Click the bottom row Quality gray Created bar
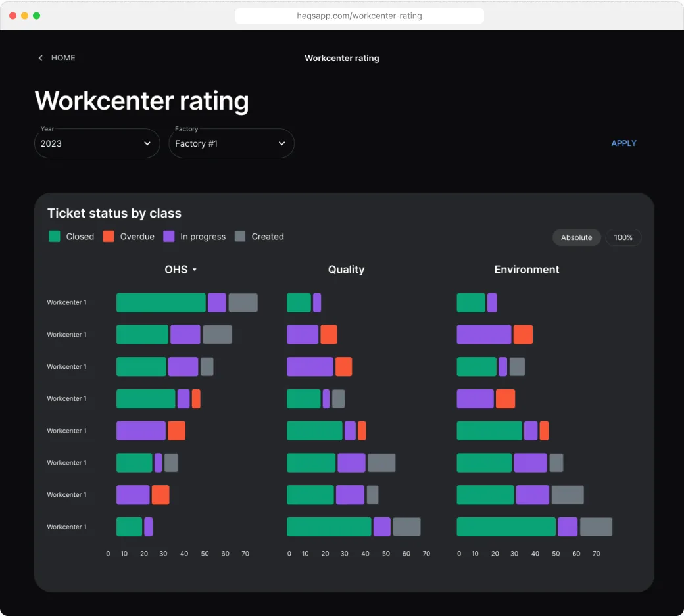684x616 pixels. [406, 527]
